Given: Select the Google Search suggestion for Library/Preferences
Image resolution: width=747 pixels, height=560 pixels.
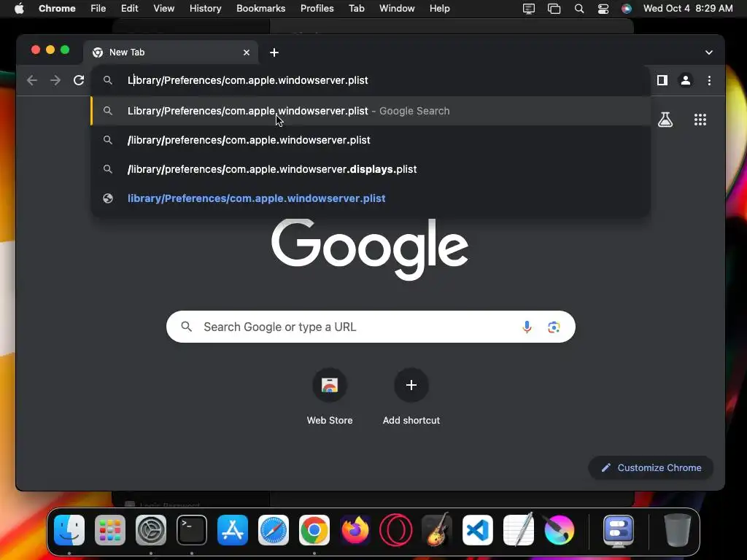Looking at the screenshot, I should [371, 111].
